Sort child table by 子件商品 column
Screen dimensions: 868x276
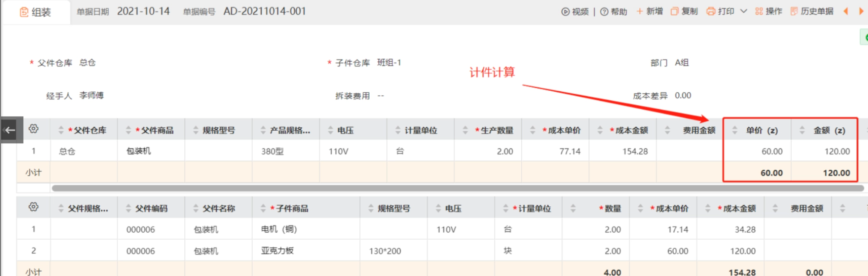[263, 208]
